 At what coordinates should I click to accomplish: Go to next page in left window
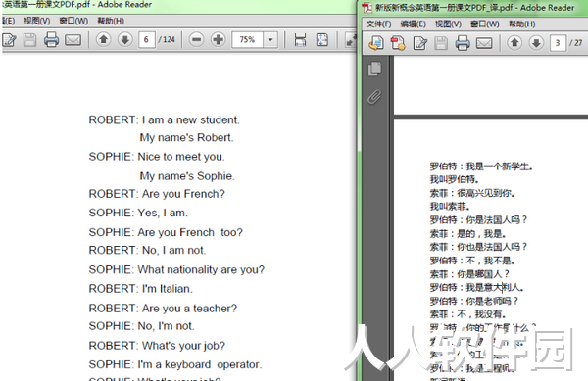click(124, 39)
